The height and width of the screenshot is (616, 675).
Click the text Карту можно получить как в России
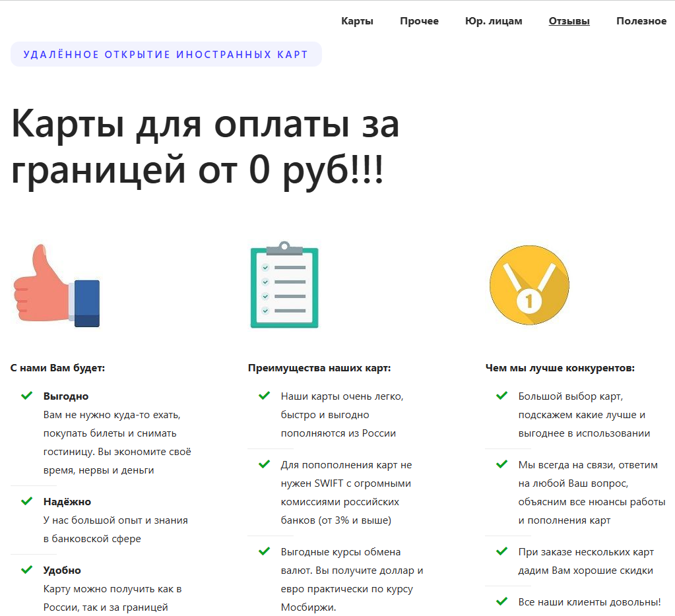pyautogui.click(x=112, y=598)
